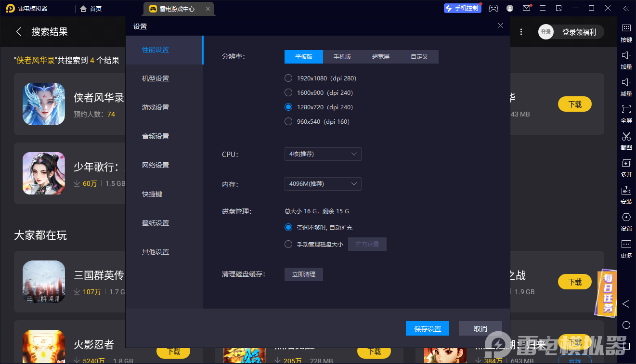Open 性能设置 in settings sidebar
This screenshot has width=636, height=364.
[x=164, y=50]
